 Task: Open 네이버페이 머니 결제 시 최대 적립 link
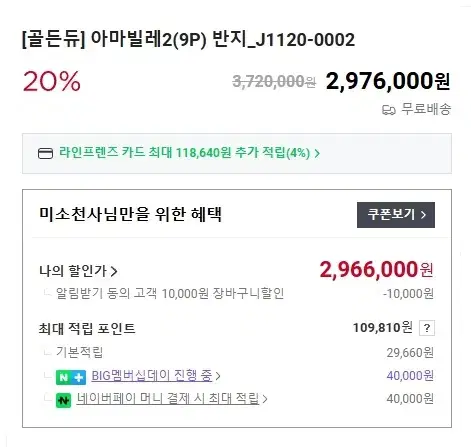click(x=168, y=398)
